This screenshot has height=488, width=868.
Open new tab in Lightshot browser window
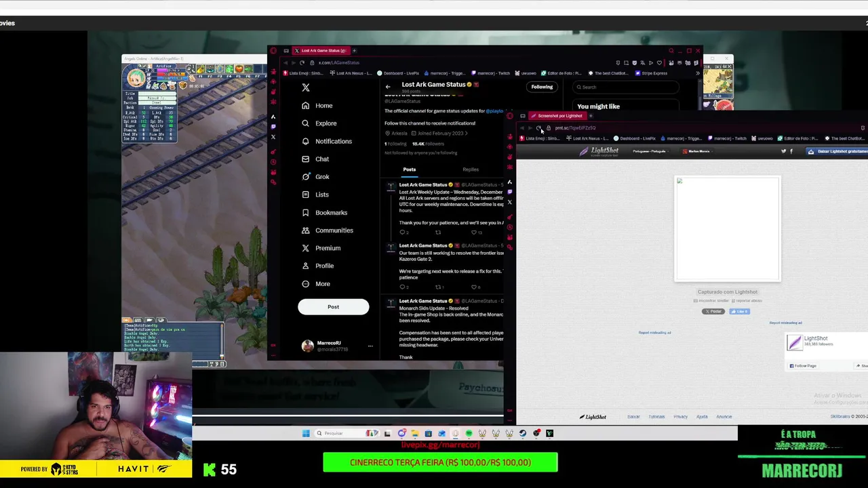[591, 116]
